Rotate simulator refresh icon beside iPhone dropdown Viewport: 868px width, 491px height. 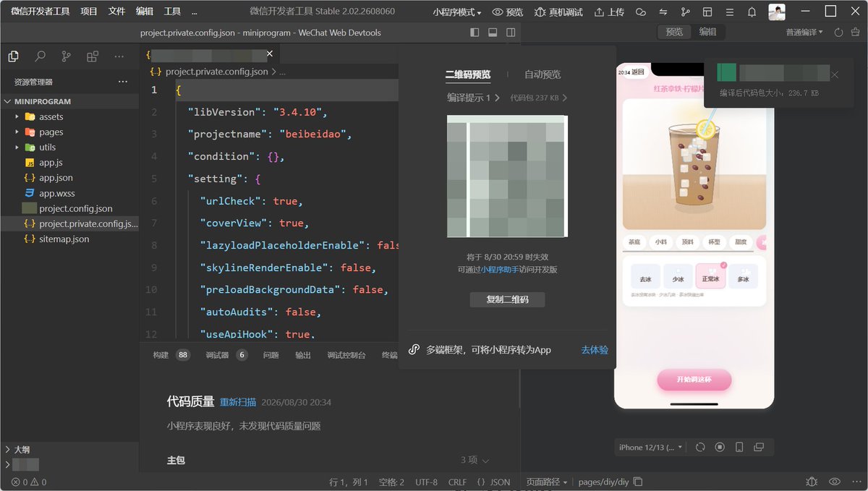pyautogui.click(x=700, y=447)
